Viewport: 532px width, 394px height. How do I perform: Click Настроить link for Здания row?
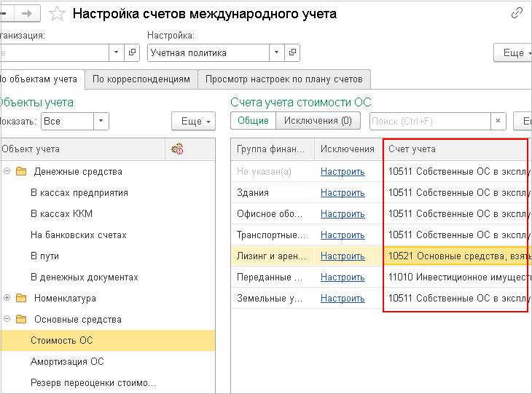pos(343,193)
